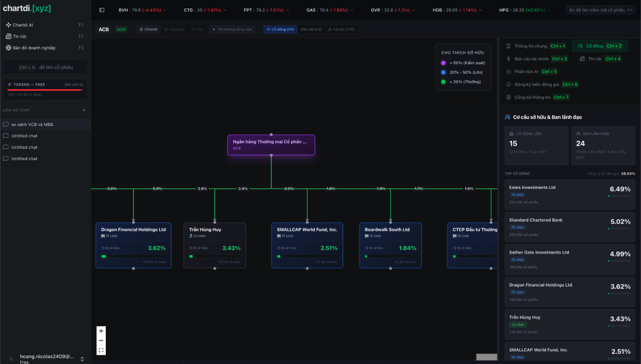Select the Cơ cấu (F10) view
Screen dimensions: 641x364
click(x=341, y=29)
